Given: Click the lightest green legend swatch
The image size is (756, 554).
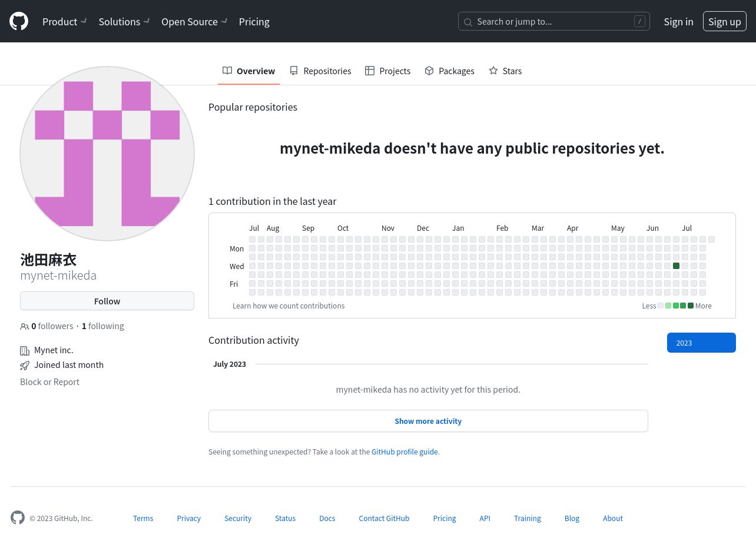Looking at the screenshot, I should [x=668, y=306].
